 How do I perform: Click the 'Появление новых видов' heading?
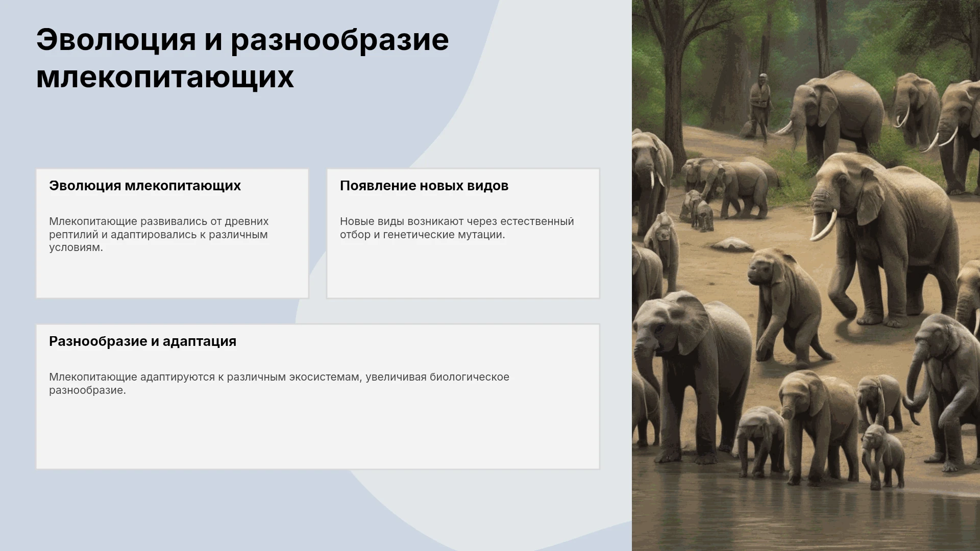424,186
